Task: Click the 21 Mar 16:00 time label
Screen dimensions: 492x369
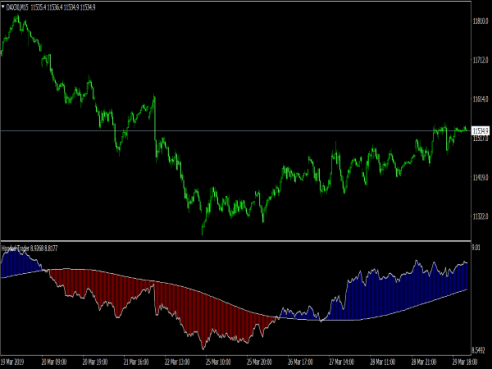Action: click(136, 362)
